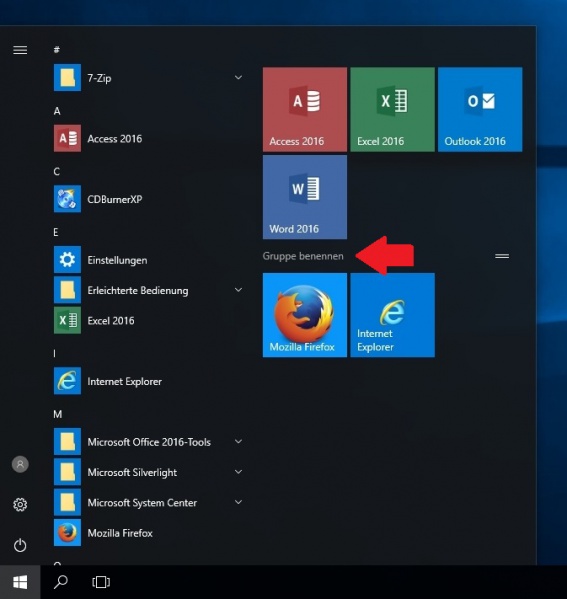
Task: Launch the Mozilla Firefox tile
Action: (x=305, y=315)
